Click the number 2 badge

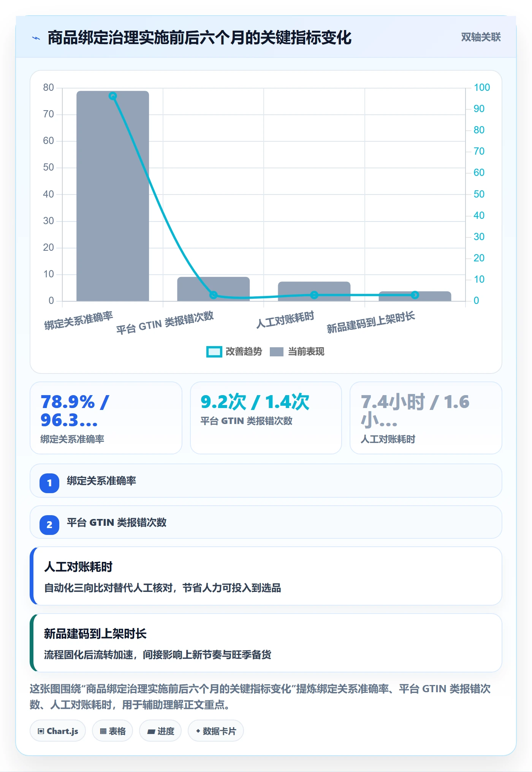tap(49, 525)
